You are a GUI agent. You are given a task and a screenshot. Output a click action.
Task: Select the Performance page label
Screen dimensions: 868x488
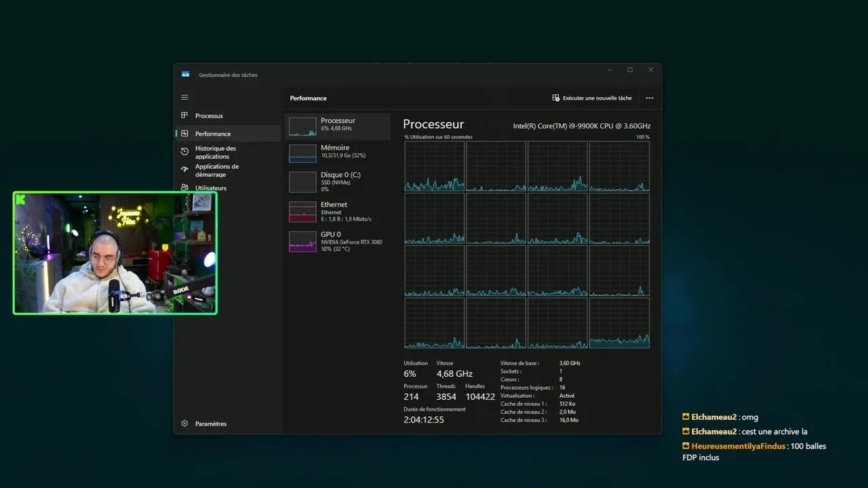click(213, 134)
